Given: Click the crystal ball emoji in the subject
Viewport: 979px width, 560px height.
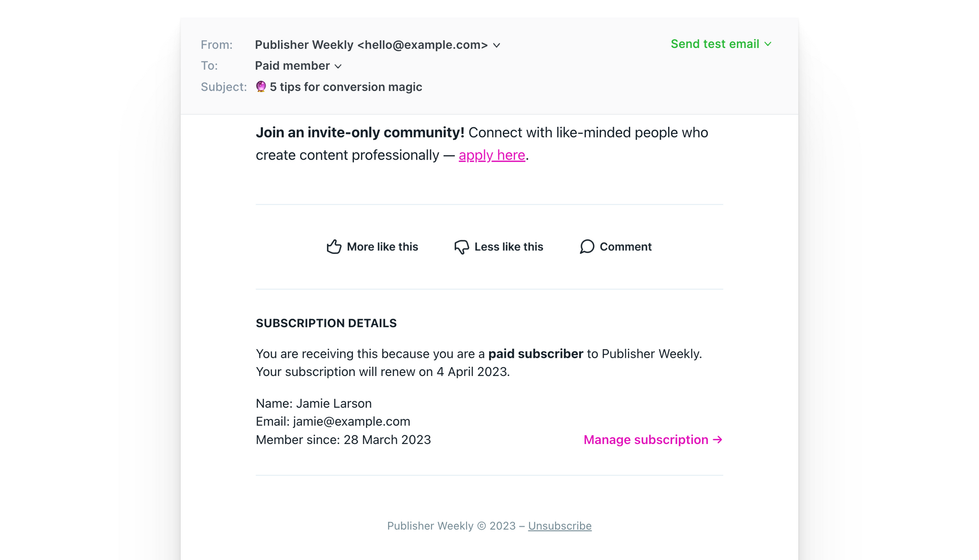Looking at the screenshot, I should [x=261, y=87].
